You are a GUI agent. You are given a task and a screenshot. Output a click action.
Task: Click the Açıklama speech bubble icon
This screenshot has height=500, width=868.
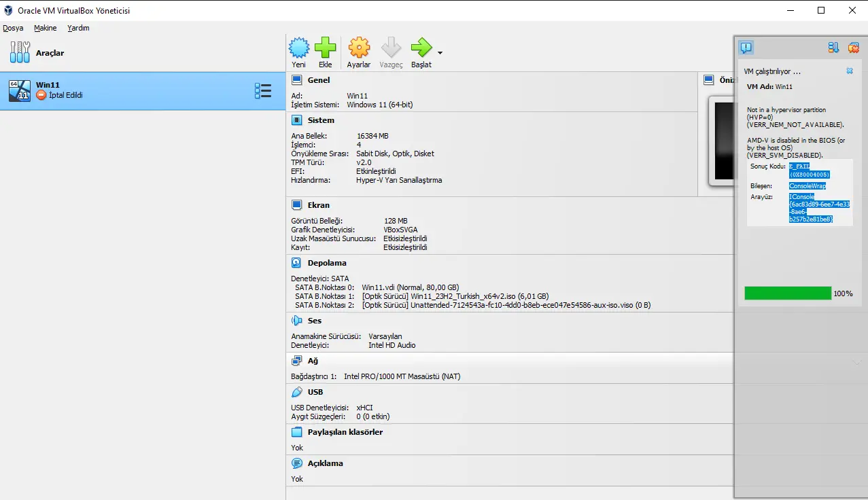[296, 463]
